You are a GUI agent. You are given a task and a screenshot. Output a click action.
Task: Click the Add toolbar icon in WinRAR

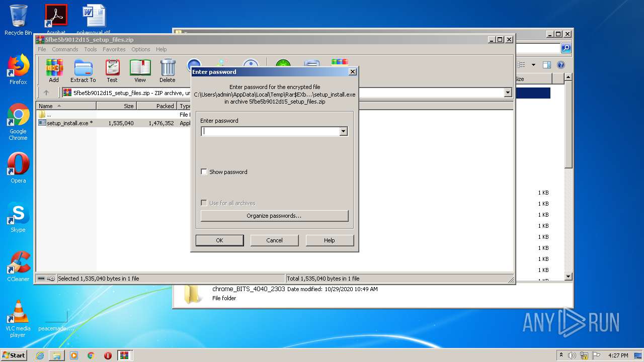point(54,71)
